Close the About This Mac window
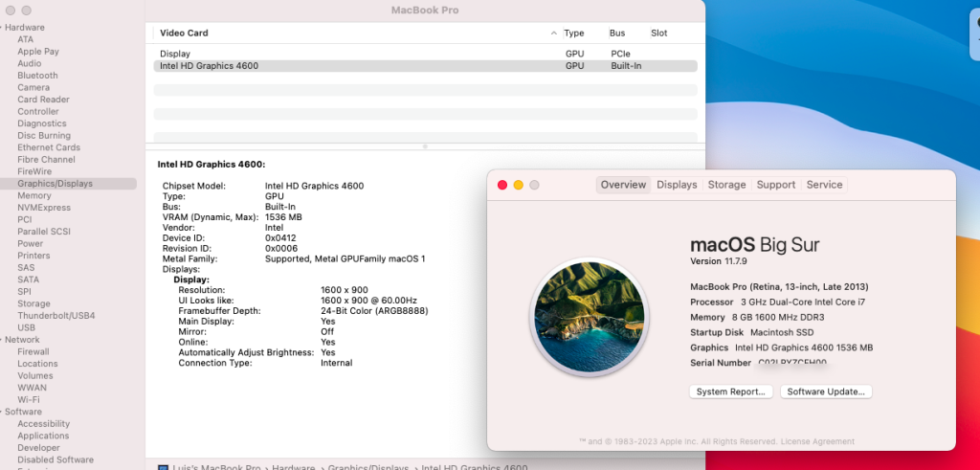This screenshot has height=470, width=980. [x=502, y=185]
